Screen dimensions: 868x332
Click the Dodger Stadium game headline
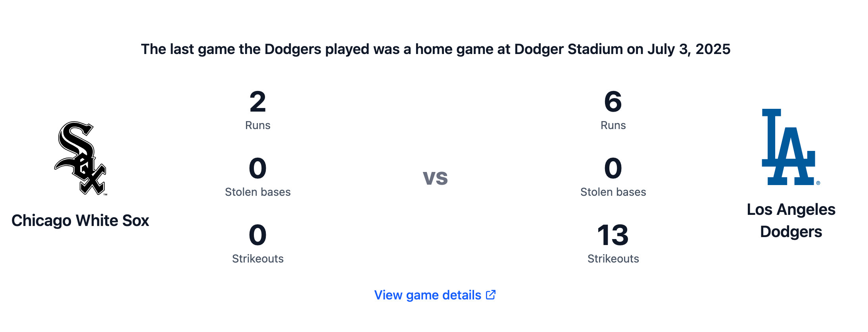pos(436,49)
